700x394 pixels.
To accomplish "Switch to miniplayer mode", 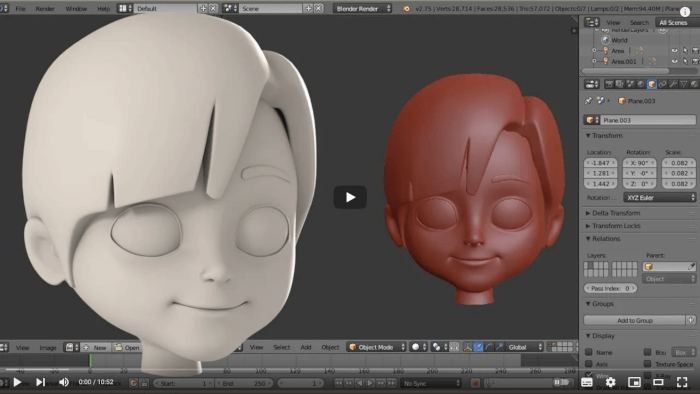I will 634,382.
